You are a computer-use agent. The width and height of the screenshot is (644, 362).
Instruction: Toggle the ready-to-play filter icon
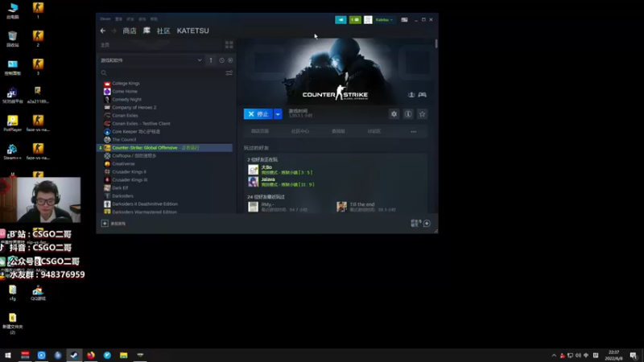[x=230, y=60]
